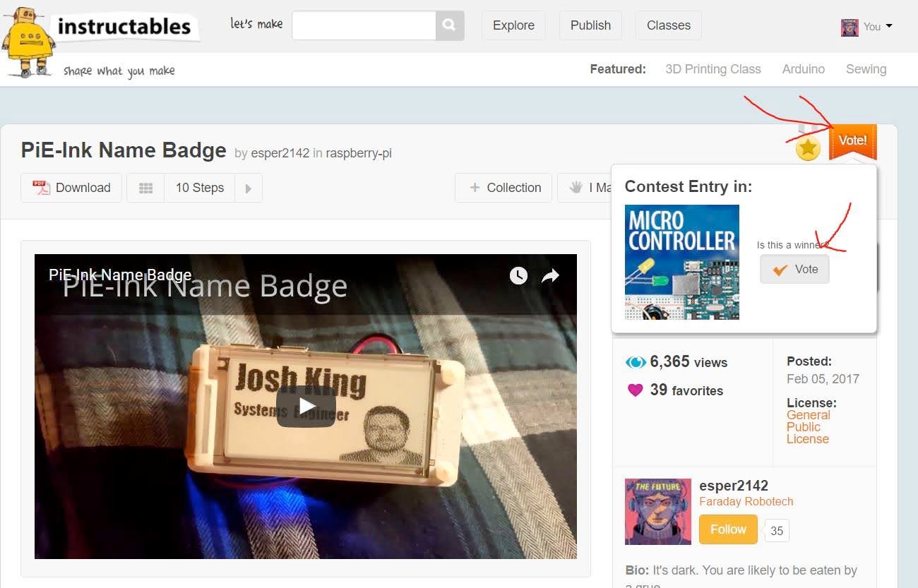The image size is (918, 588).
Task: Click the eye icon beside the views count
Action: click(x=635, y=361)
